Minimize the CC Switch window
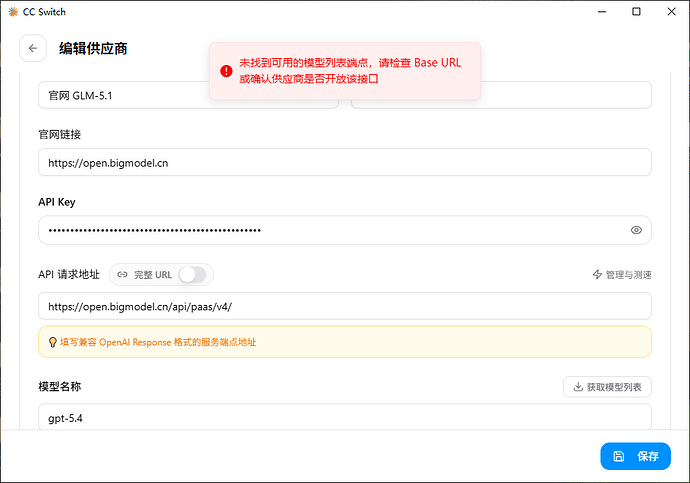Image resolution: width=690 pixels, height=483 pixels. (602, 12)
